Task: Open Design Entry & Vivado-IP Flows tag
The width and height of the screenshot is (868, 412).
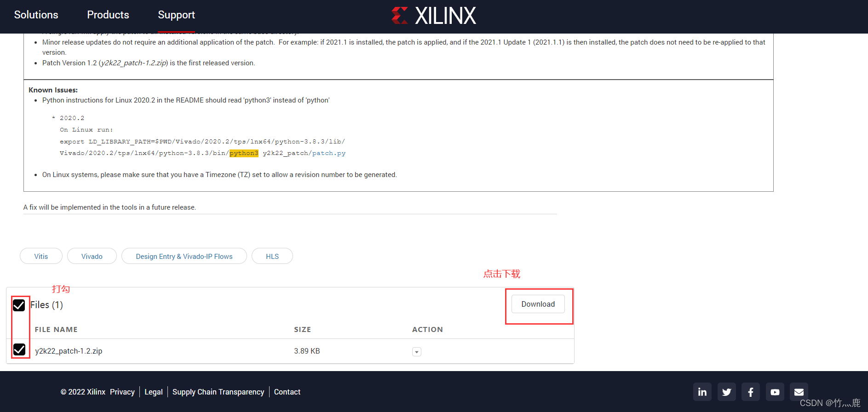Action: (184, 256)
